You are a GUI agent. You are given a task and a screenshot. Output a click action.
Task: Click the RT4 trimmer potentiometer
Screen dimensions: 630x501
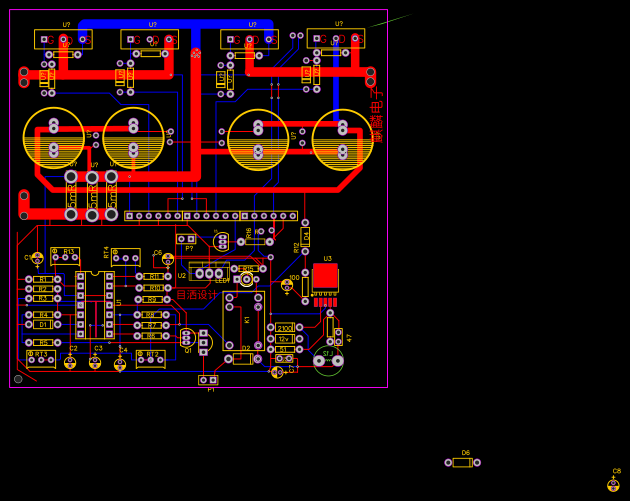click(x=126, y=258)
